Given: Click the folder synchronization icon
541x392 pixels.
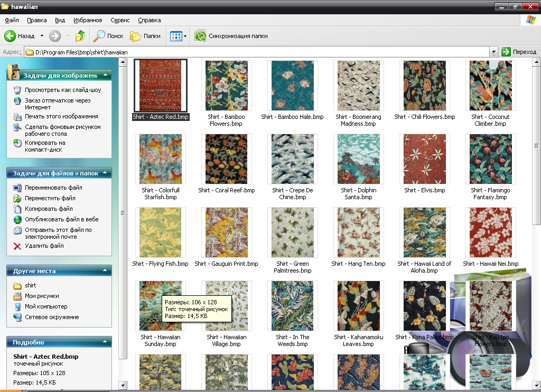Looking at the screenshot, I should 200,36.
